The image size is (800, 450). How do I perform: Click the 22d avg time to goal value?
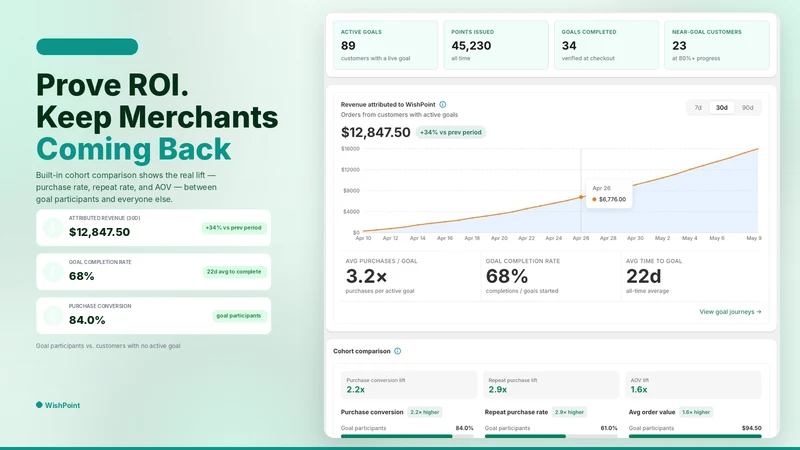(x=643, y=277)
